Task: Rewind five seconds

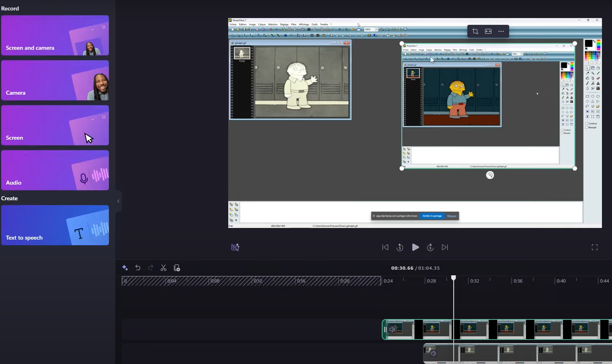Action: coord(400,247)
